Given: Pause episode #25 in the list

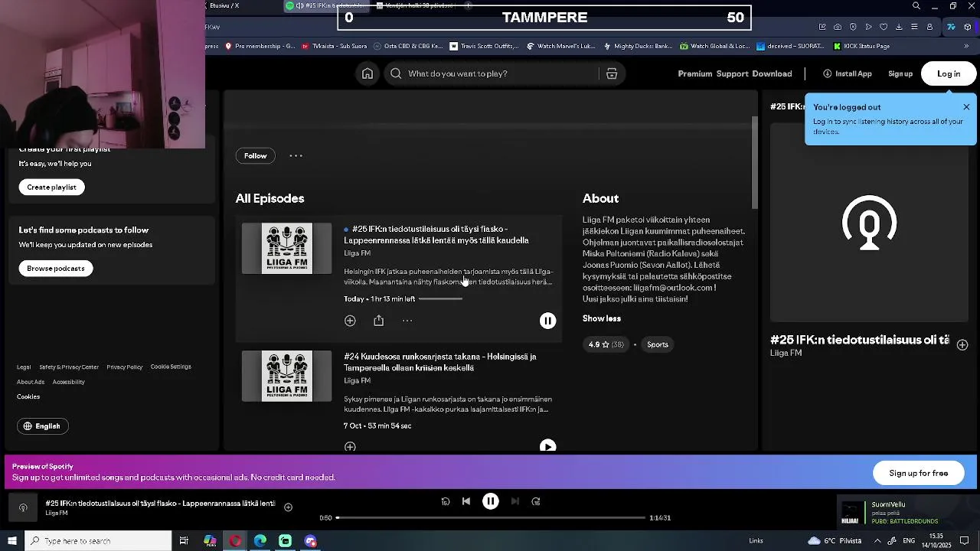Looking at the screenshot, I should [547, 321].
